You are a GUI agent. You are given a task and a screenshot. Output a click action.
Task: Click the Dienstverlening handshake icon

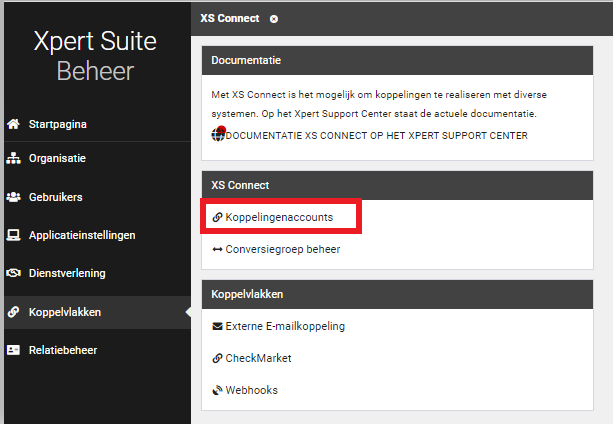[x=13, y=273]
